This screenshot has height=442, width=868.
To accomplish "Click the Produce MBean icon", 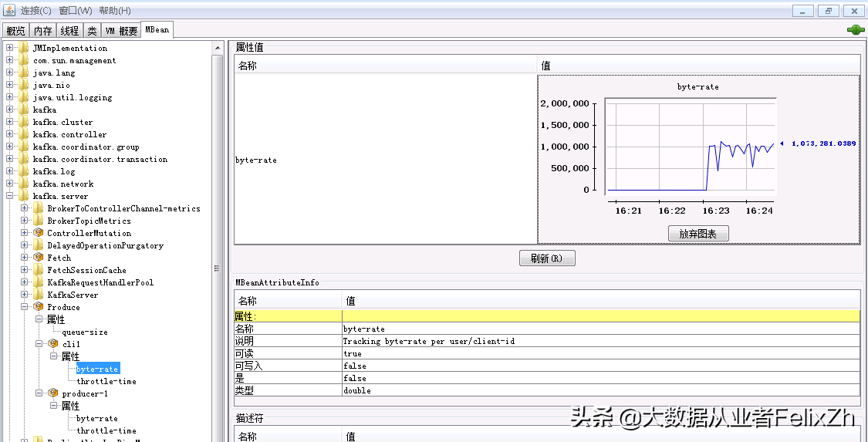I will [x=38, y=307].
